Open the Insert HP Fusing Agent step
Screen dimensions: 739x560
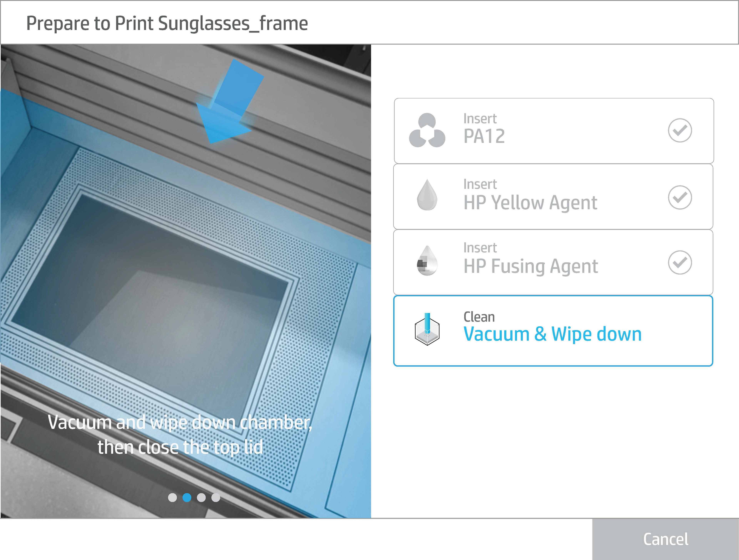(553, 262)
